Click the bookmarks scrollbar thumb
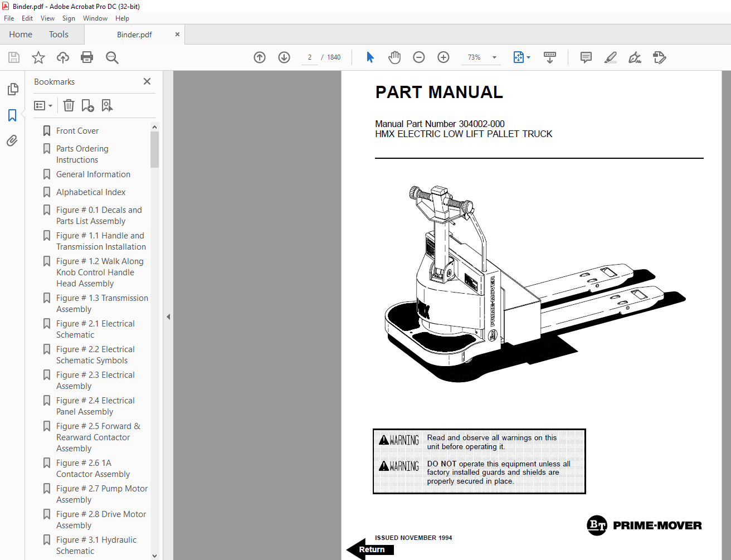 pyautogui.click(x=154, y=149)
